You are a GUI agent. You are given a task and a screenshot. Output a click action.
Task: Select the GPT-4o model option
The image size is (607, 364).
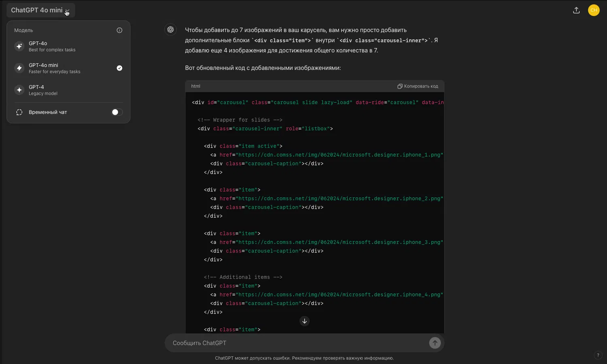(68, 47)
